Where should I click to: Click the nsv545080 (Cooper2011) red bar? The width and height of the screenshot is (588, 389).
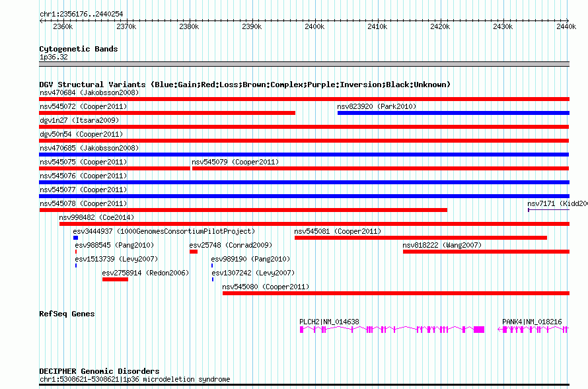[x=396, y=293]
